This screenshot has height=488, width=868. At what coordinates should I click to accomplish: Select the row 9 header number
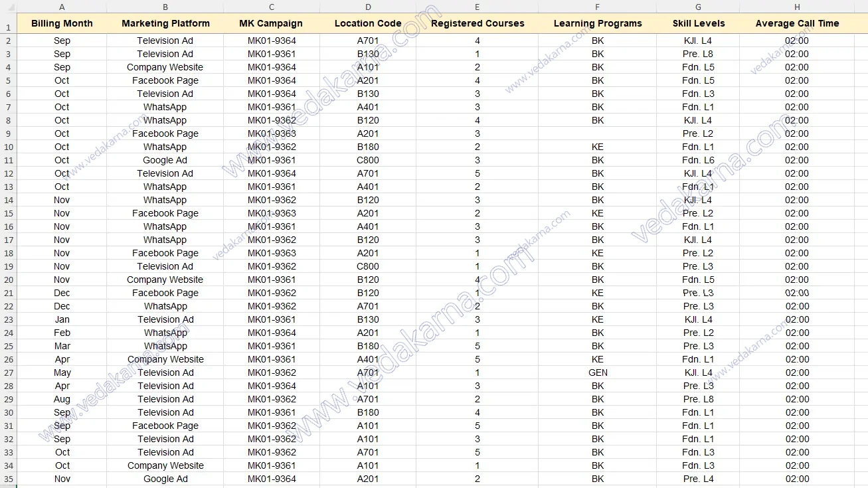pos(9,133)
